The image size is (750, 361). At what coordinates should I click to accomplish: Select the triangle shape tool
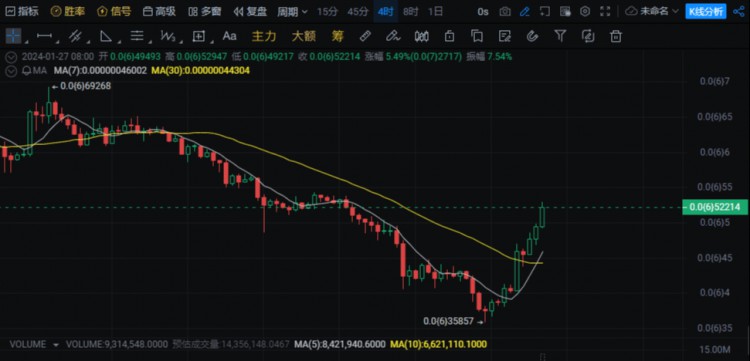[106, 36]
